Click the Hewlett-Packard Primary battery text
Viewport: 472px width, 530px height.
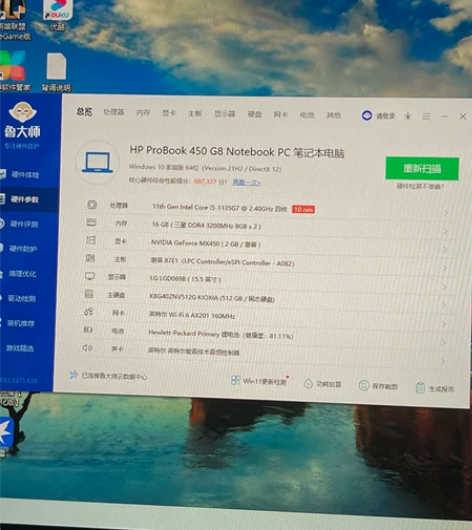point(221,334)
